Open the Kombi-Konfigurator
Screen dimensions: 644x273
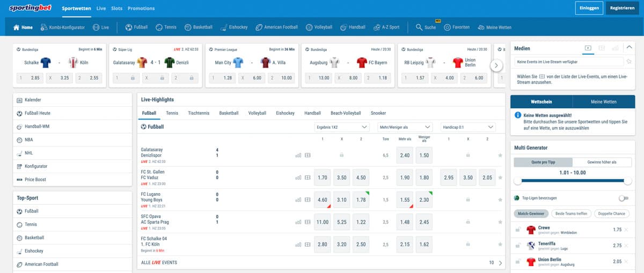tap(62, 27)
